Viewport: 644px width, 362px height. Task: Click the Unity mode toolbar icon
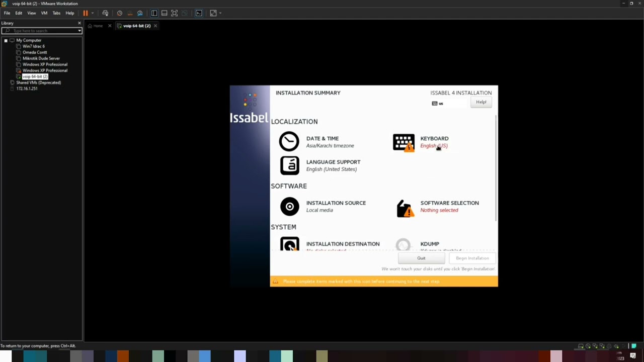point(184,13)
